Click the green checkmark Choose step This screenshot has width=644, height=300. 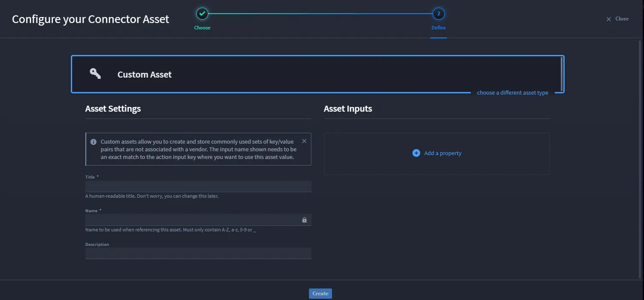tap(202, 14)
